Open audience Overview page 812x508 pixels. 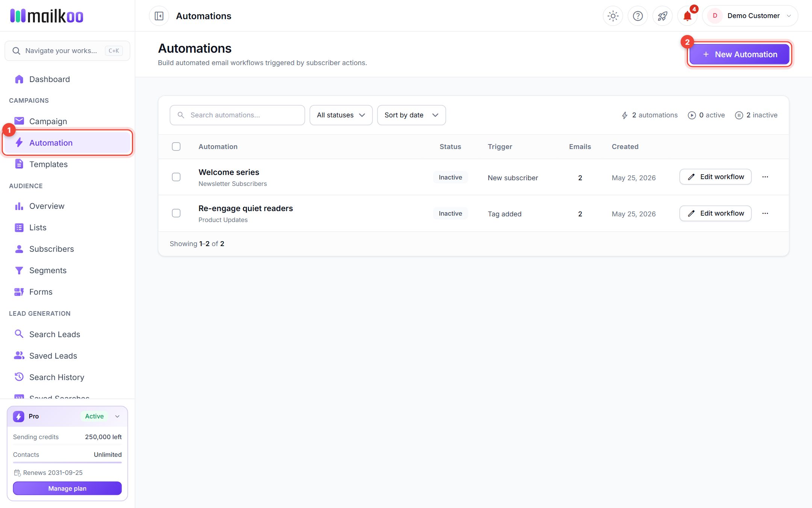click(67, 206)
